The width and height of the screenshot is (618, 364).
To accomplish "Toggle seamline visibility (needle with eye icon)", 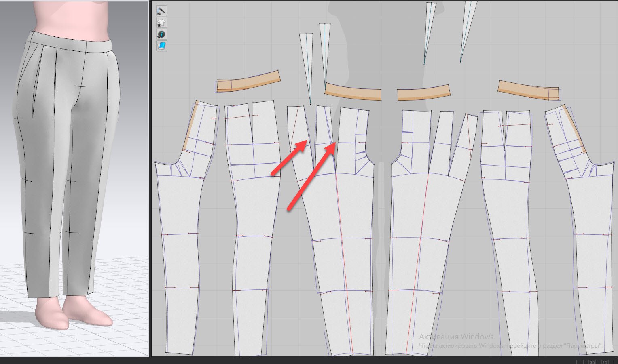I will [161, 11].
